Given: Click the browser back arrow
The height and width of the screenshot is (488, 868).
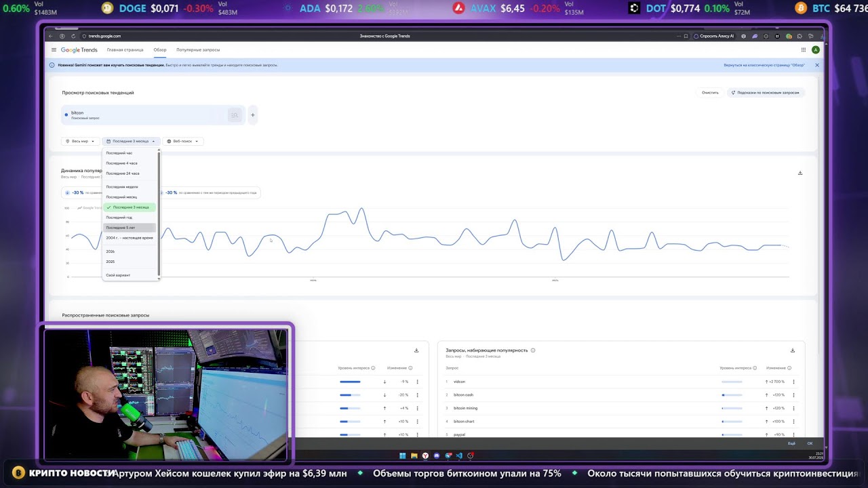Looking at the screenshot, I should (x=50, y=36).
